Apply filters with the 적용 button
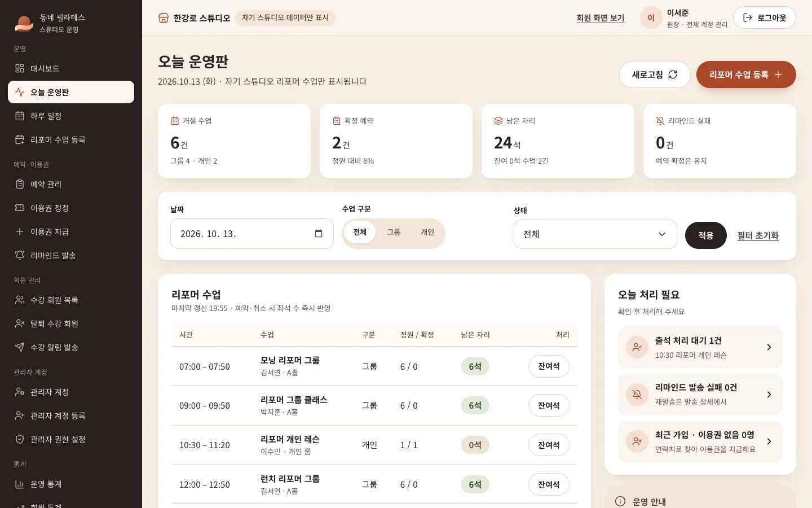Viewport: 812px width, 508px height. tap(706, 235)
